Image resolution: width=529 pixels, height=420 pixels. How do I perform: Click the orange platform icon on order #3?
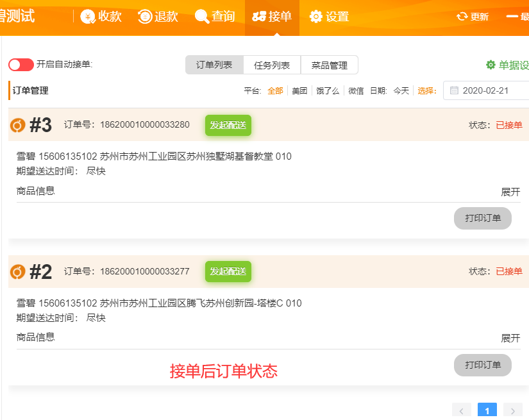(18, 125)
